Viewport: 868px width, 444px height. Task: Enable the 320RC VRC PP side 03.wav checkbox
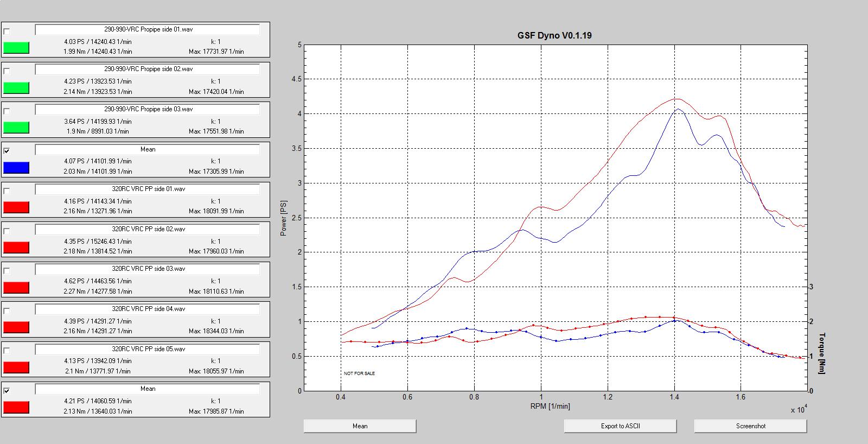pos(7,271)
